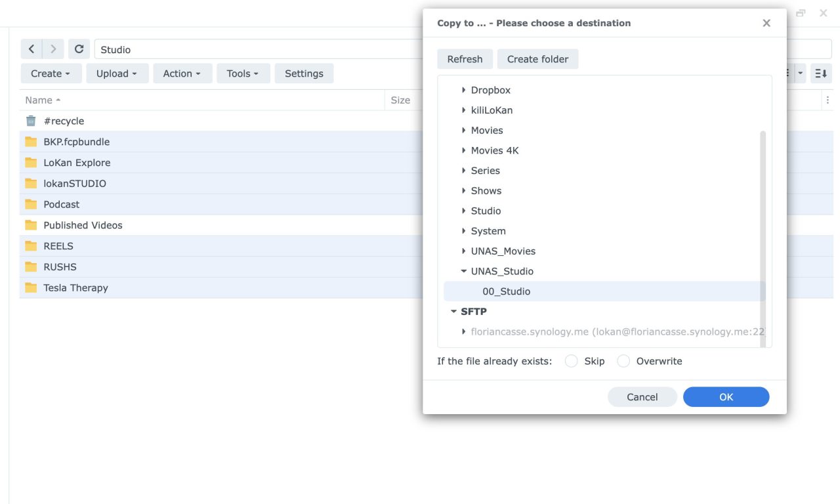The height and width of the screenshot is (504, 840).
Task: Click the BKP.fcpbundle folder icon
Action: coord(31,142)
